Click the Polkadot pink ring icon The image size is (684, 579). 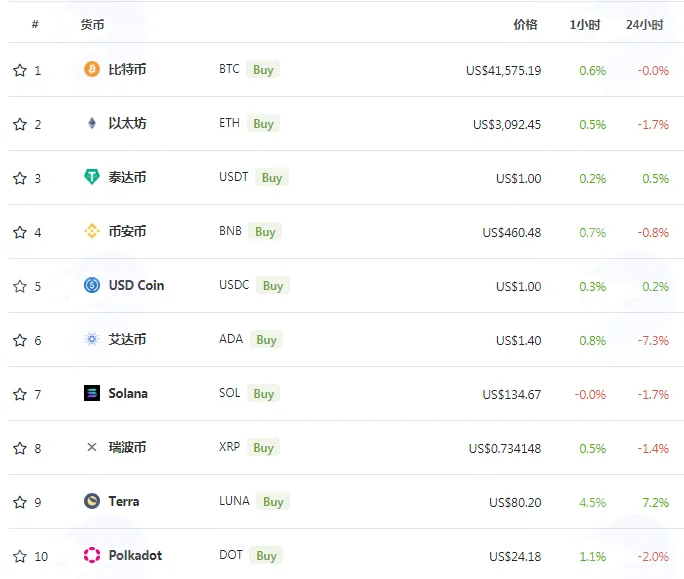point(92,555)
